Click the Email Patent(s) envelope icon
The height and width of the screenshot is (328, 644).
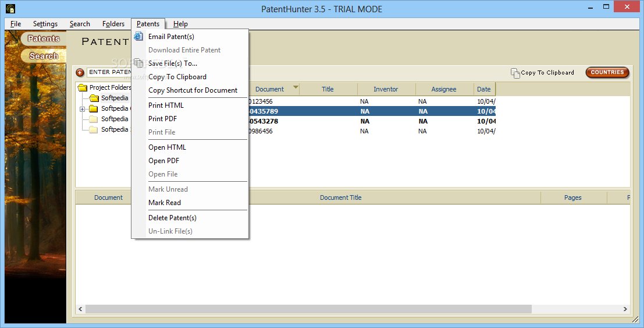coord(139,36)
